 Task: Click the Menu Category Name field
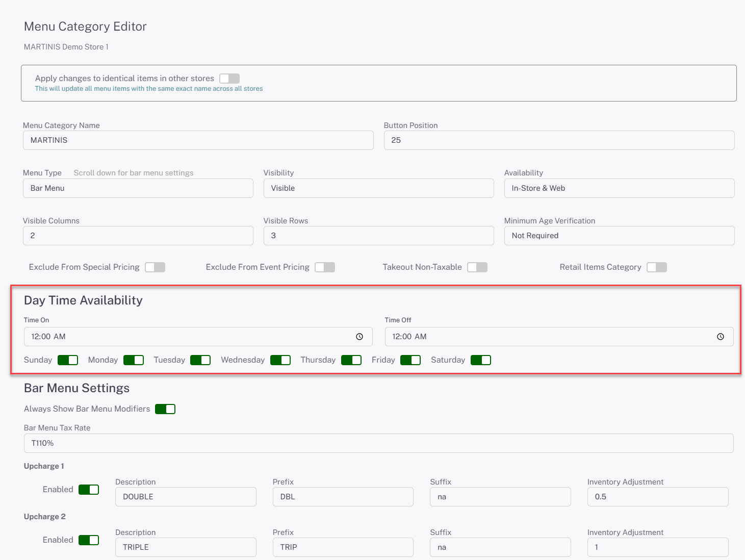click(x=198, y=140)
